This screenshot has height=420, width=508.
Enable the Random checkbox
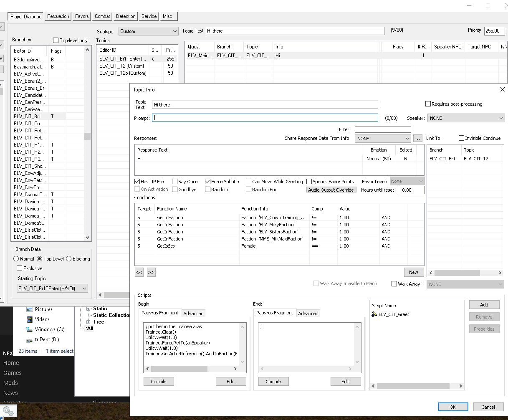coord(207,190)
